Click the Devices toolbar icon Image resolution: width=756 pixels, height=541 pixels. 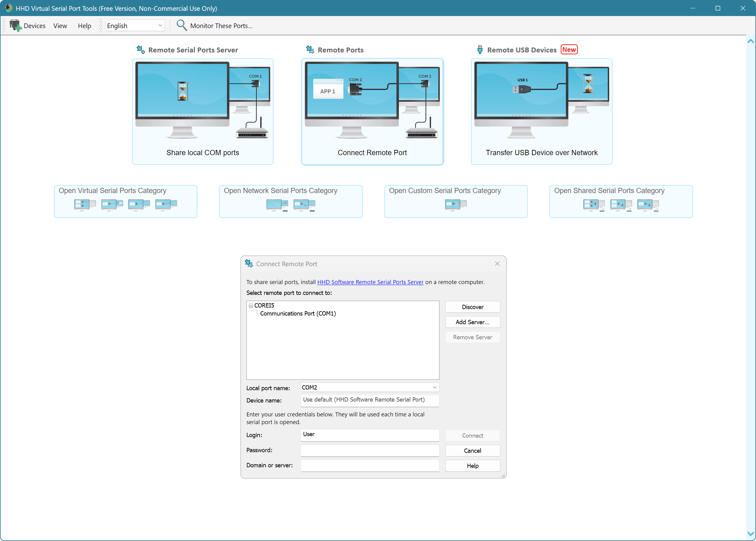[x=15, y=26]
